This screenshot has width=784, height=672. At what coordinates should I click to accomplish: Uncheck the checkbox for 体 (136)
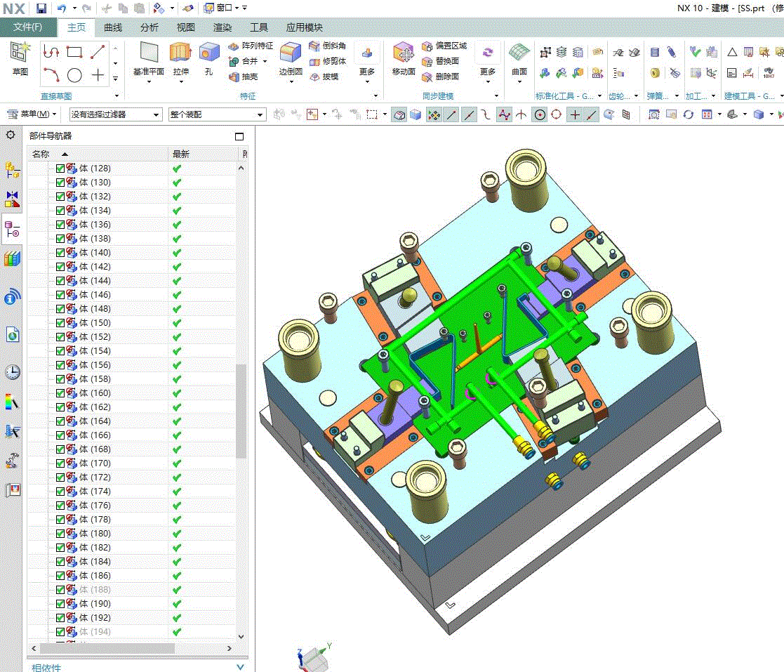point(60,225)
